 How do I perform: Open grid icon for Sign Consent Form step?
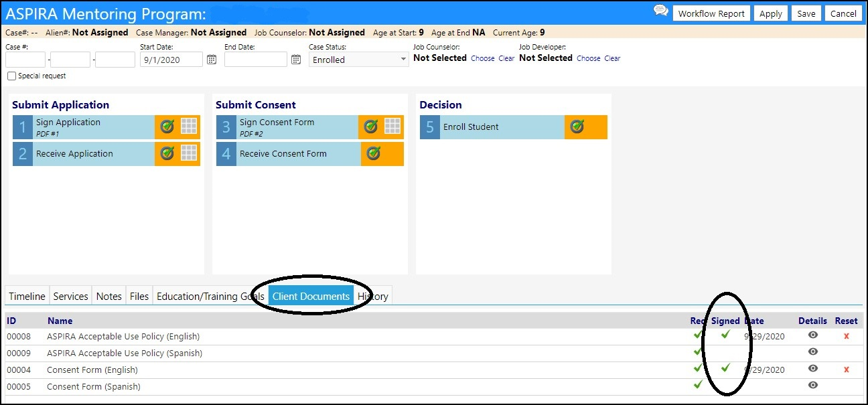tap(392, 126)
